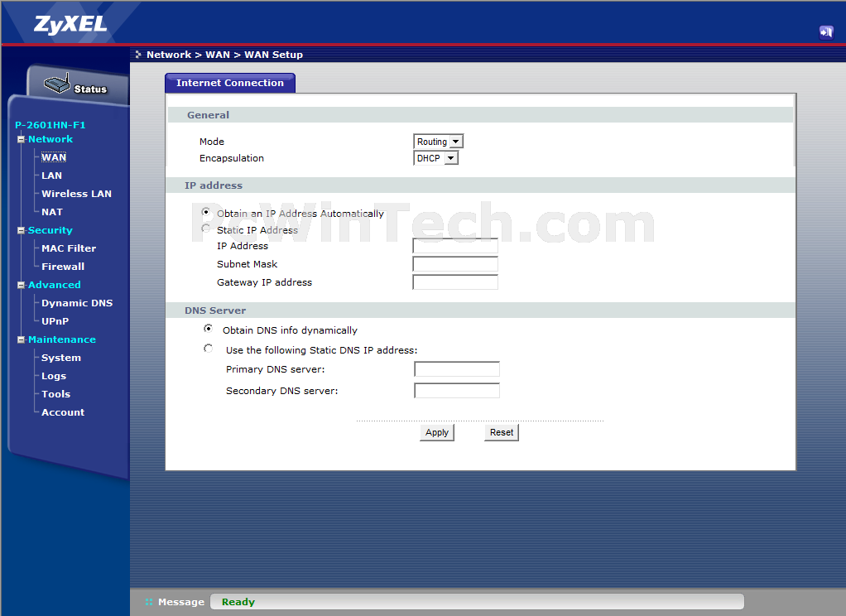Image resolution: width=846 pixels, height=616 pixels.
Task: Open the Wireless LAN page
Action: 76,194
